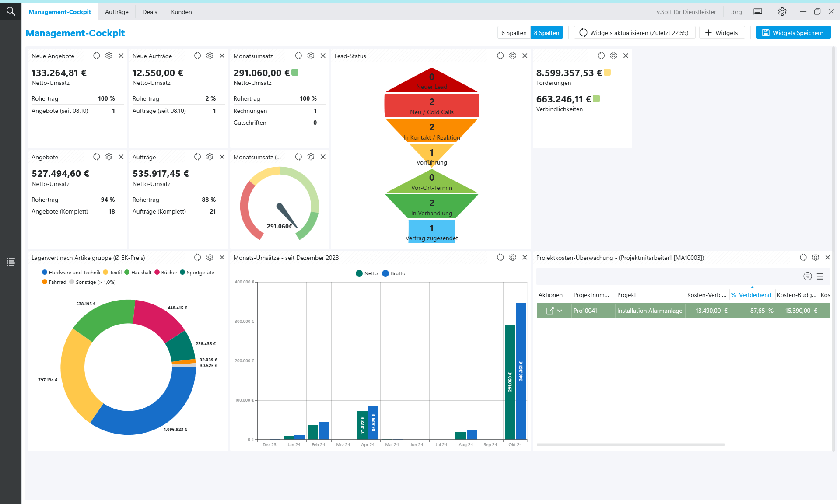Screen dimensions: 840x504
Task: Open the list menu icon in left sidebar
Action: click(11, 262)
